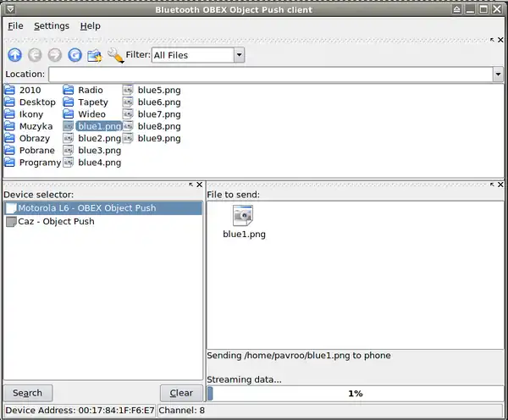Click the Clear button
The height and width of the screenshot is (420, 508).
point(181,393)
